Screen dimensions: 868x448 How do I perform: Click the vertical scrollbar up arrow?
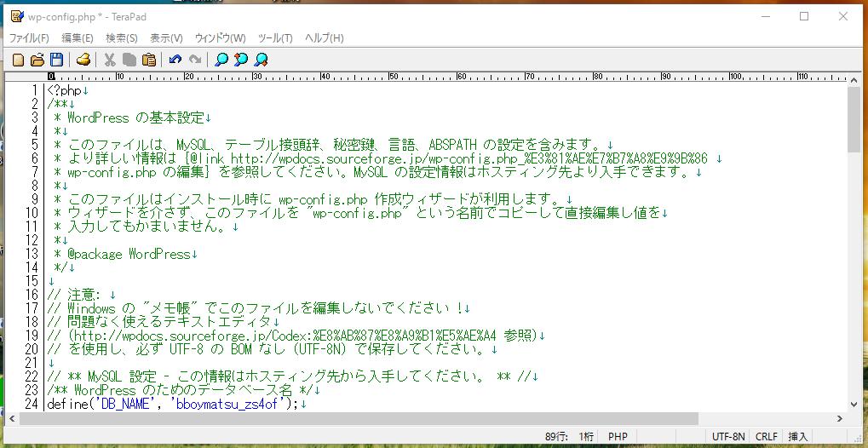(853, 80)
